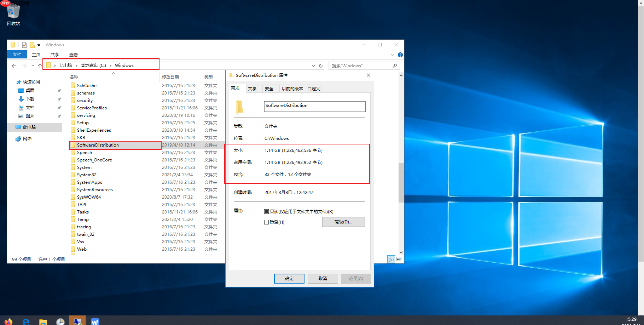This screenshot has height=325, width=644.
Task: Navigate up one level with the up arrow
Action: pyautogui.click(x=40, y=65)
